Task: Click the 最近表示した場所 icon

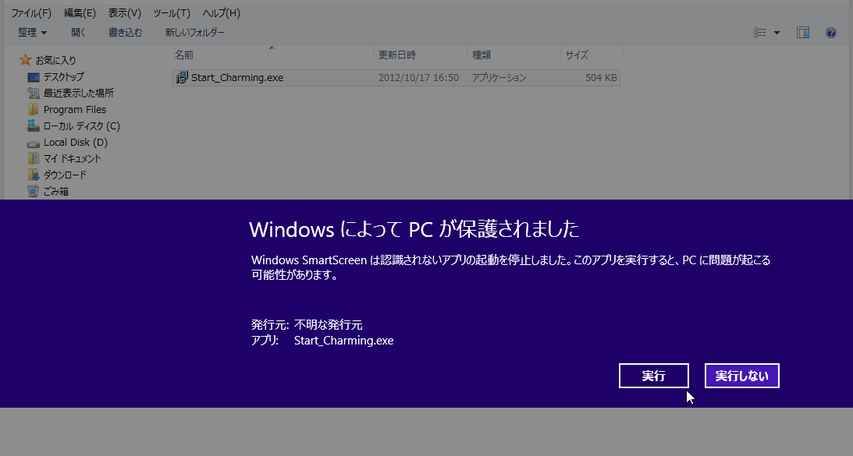Action: 33,93
